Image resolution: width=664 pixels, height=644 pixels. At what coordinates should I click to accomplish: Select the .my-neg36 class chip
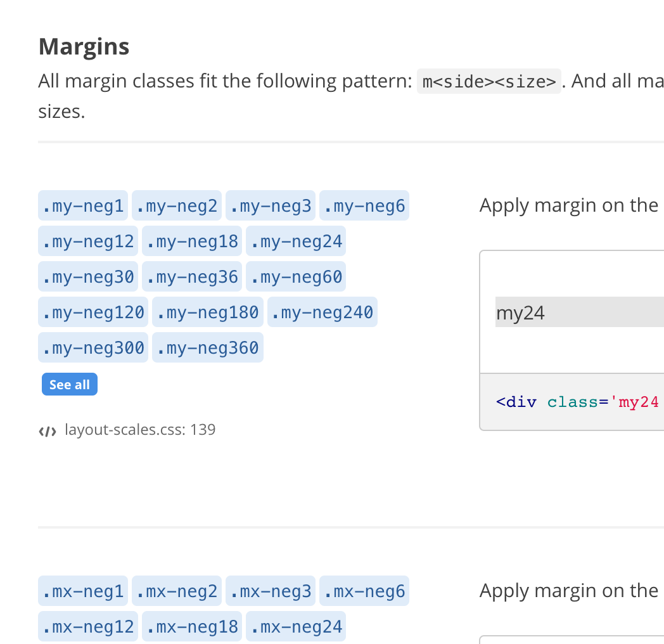point(191,276)
